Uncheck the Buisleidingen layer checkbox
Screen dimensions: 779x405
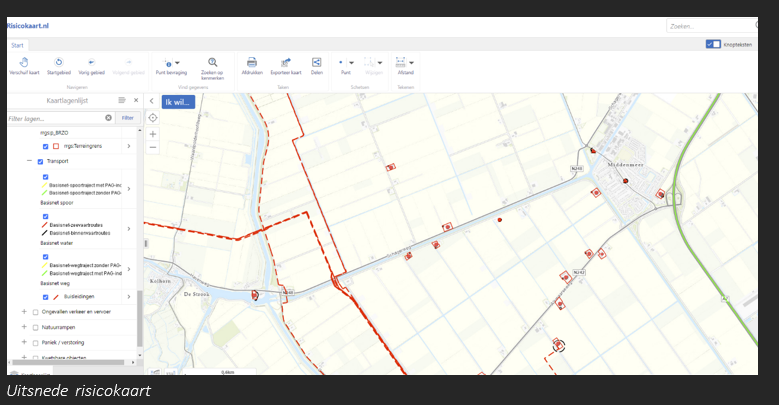46,297
